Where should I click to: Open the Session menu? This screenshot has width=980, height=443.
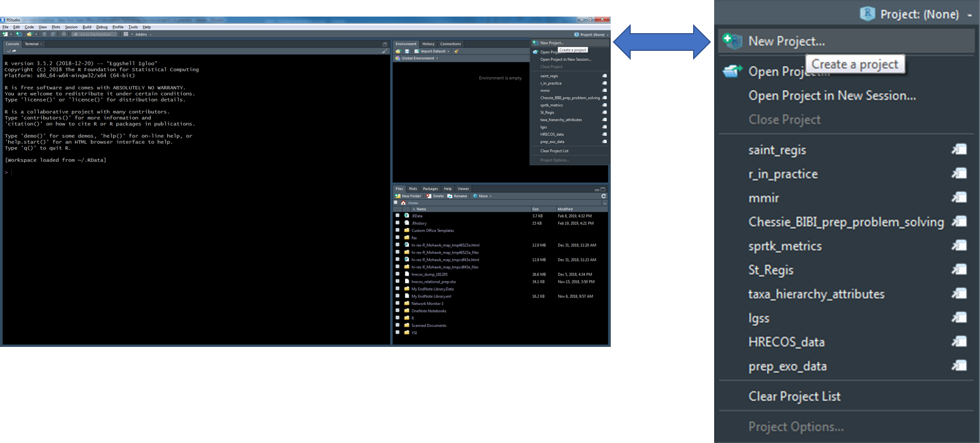(x=71, y=27)
